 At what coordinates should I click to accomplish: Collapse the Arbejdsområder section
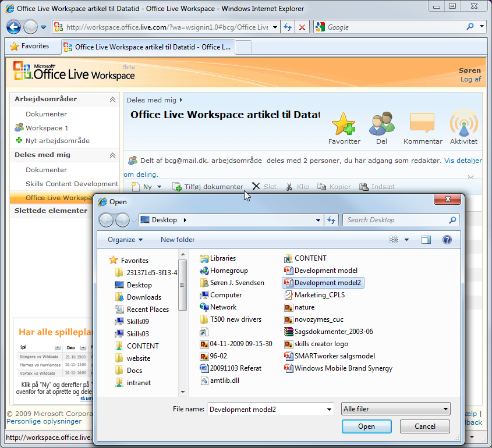[112, 99]
